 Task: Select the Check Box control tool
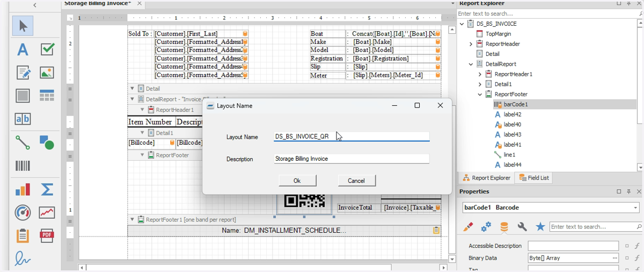point(47,49)
